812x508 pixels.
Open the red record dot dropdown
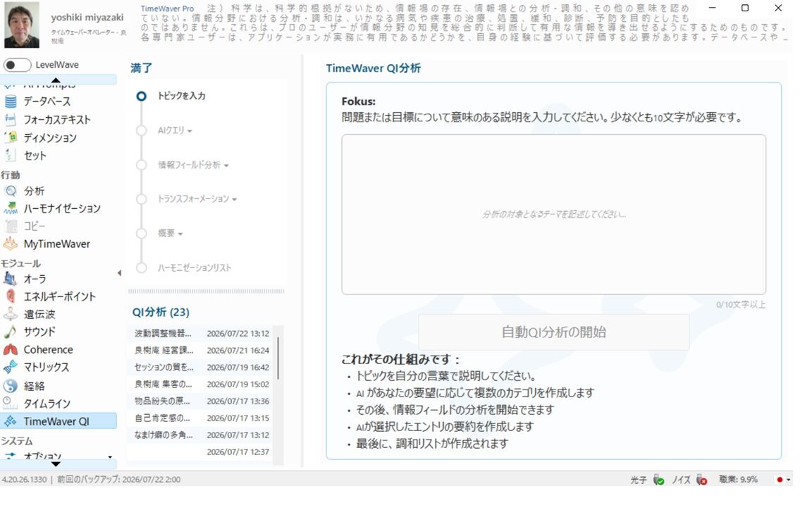(x=784, y=480)
